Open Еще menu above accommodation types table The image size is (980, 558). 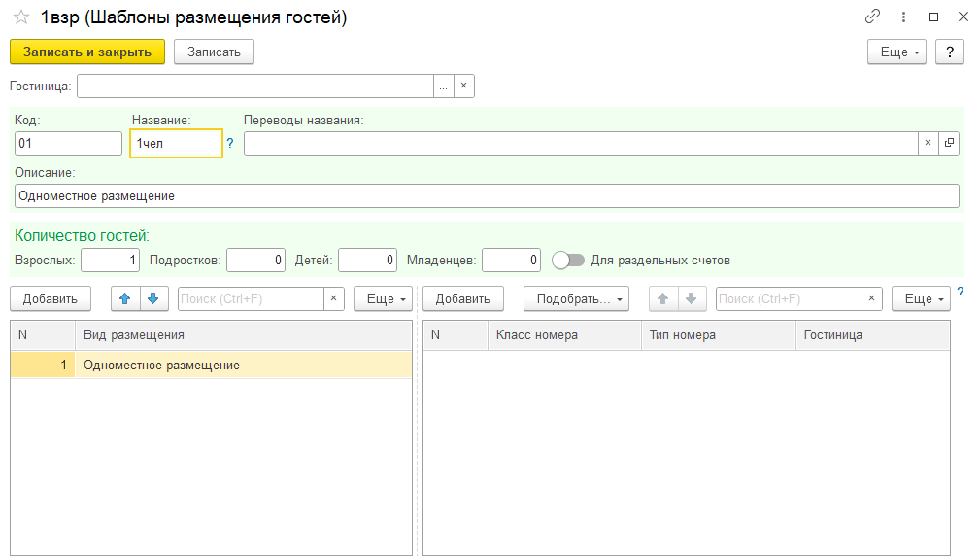pos(383,299)
